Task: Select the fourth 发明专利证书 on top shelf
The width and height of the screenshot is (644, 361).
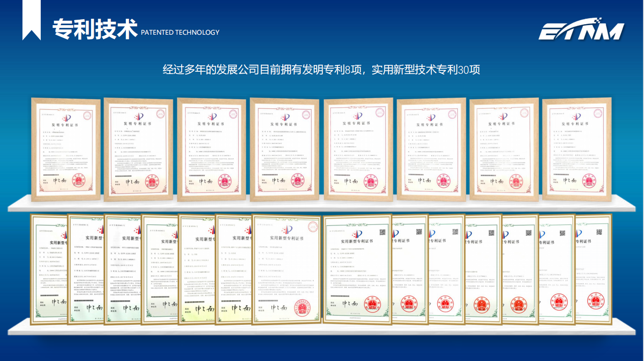Action: (284, 149)
